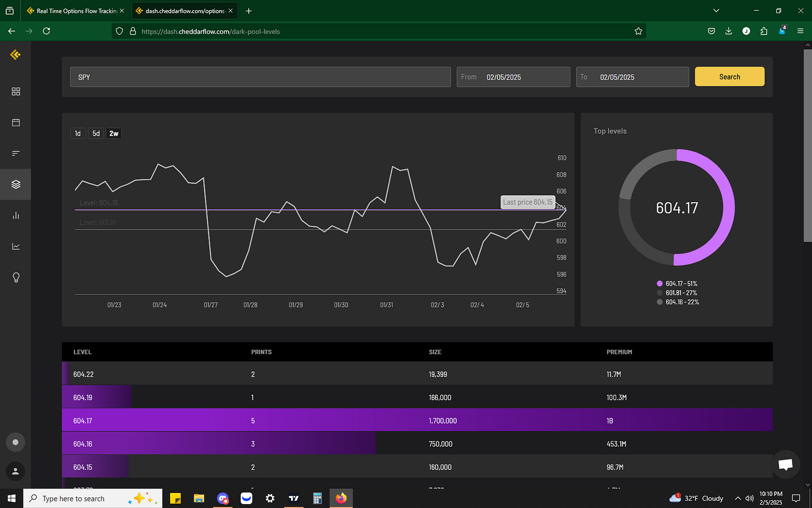Open the live chat bubble icon
Image resolution: width=812 pixels, height=508 pixels.
(x=785, y=464)
